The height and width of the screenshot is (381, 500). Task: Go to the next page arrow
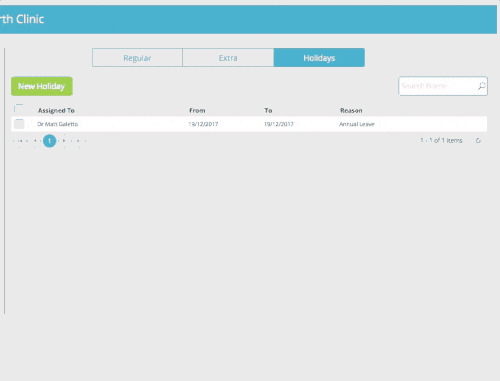tap(64, 141)
